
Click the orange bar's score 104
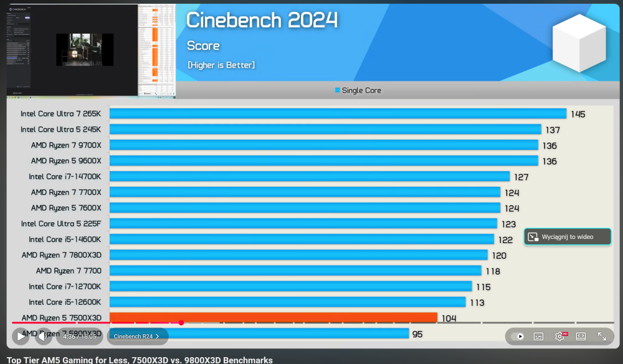[449, 318]
